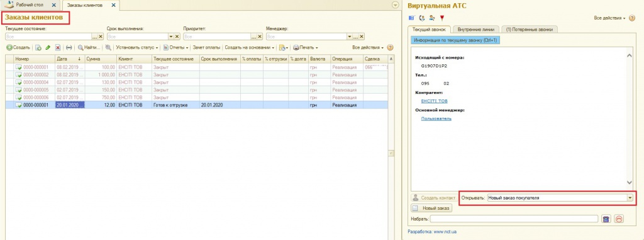Sort by the Сумма column header
This screenshot has width=644, height=240.
pos(100,59)
